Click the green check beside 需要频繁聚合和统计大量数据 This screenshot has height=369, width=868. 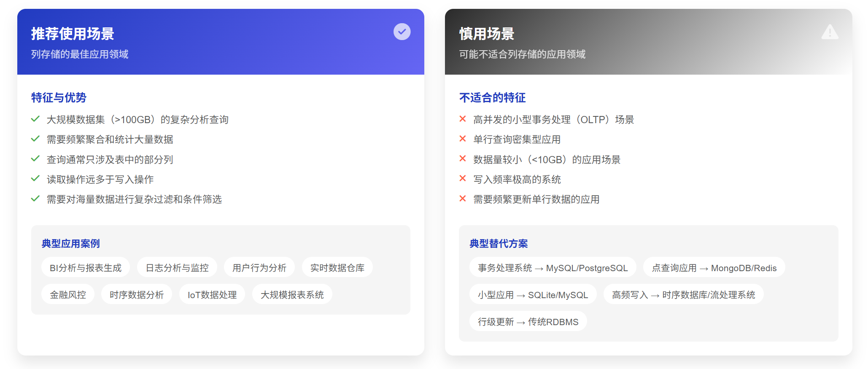[35, 139]
